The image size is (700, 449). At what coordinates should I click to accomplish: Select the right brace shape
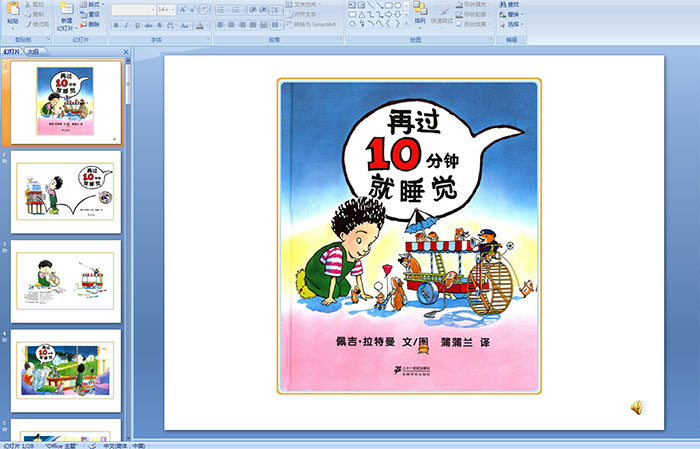(x=397, y=23)
